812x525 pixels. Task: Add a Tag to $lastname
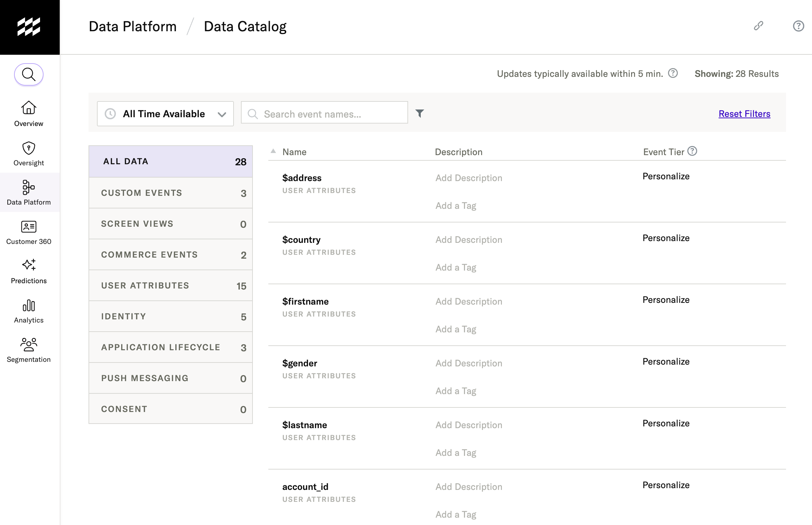pos(456,453)
